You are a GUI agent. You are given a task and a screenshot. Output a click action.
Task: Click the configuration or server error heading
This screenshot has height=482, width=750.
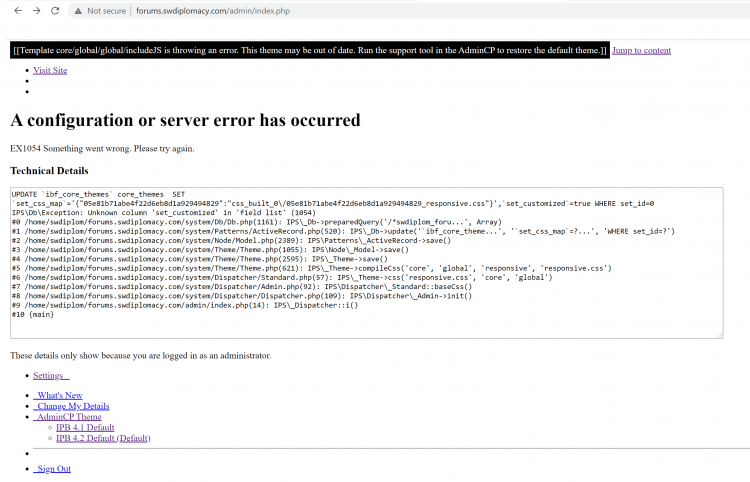185,120
